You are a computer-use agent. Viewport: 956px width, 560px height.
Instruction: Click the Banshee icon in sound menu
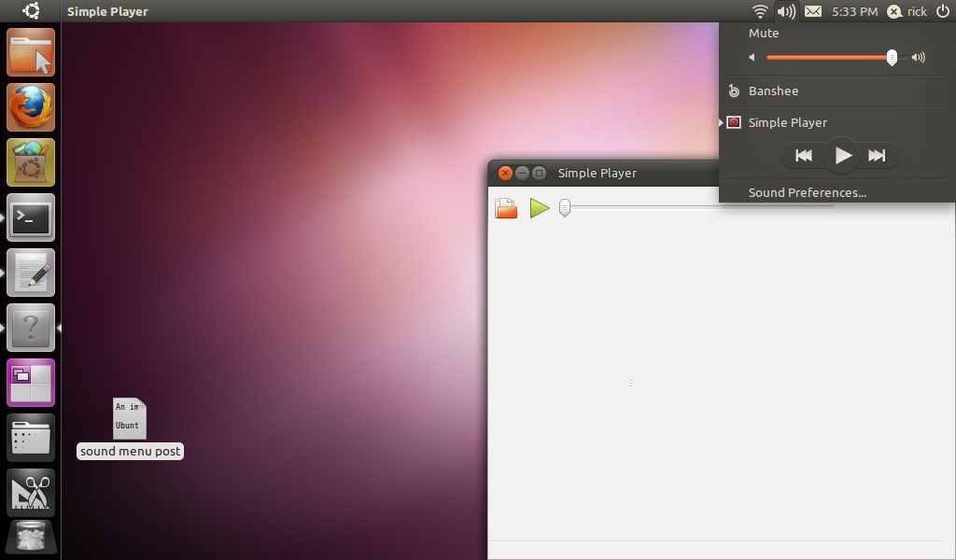(734, 91)
